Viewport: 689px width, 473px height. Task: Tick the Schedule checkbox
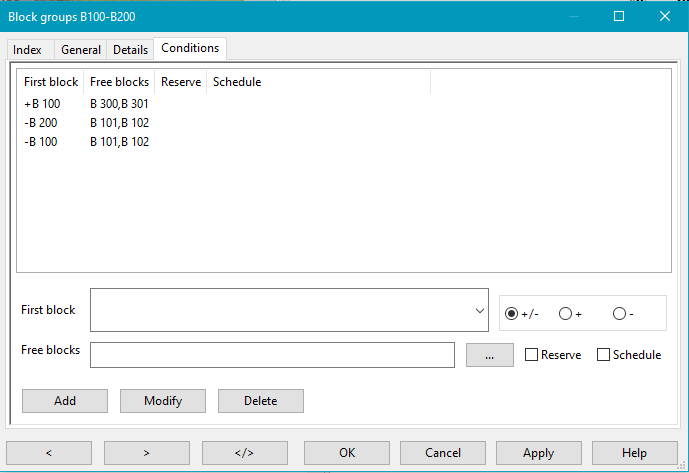[x=604, y=355]
